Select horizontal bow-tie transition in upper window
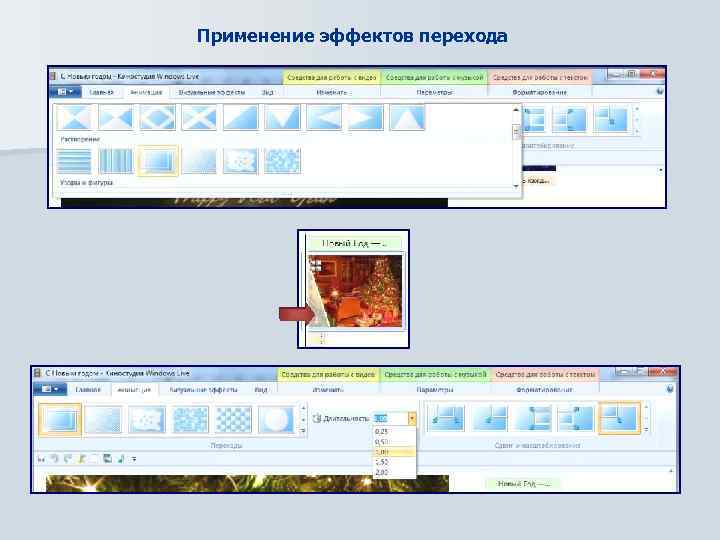 point(74,118)
